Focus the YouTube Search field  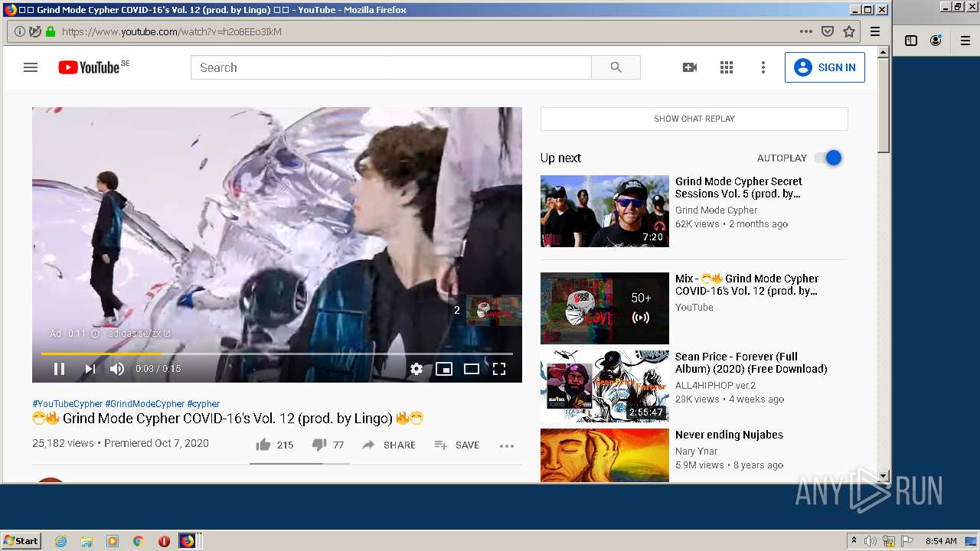pyautogui.click(x=391, y=67)
